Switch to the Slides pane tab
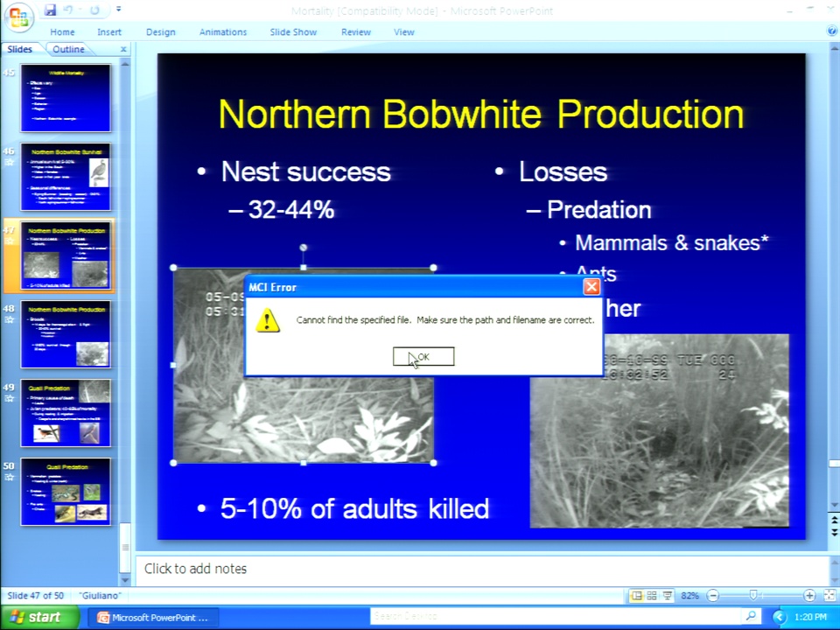 coord(20,49)
